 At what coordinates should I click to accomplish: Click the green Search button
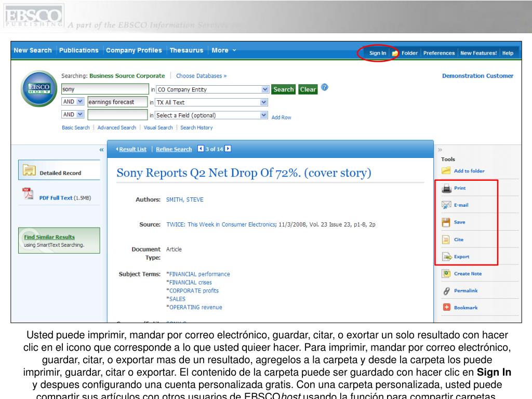pos(283,89)
